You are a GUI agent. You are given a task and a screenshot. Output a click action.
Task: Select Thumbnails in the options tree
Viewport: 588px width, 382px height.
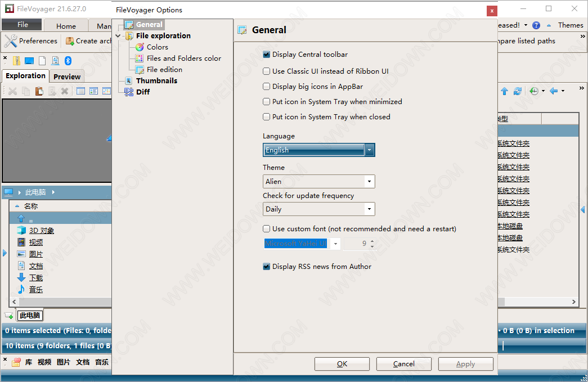point(156,80)
